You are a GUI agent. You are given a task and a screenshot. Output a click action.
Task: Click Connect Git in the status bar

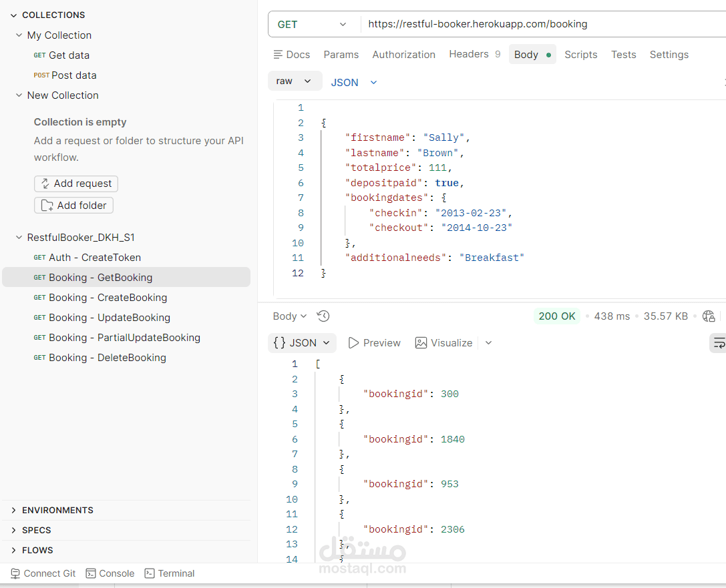(x=43, y=573)
